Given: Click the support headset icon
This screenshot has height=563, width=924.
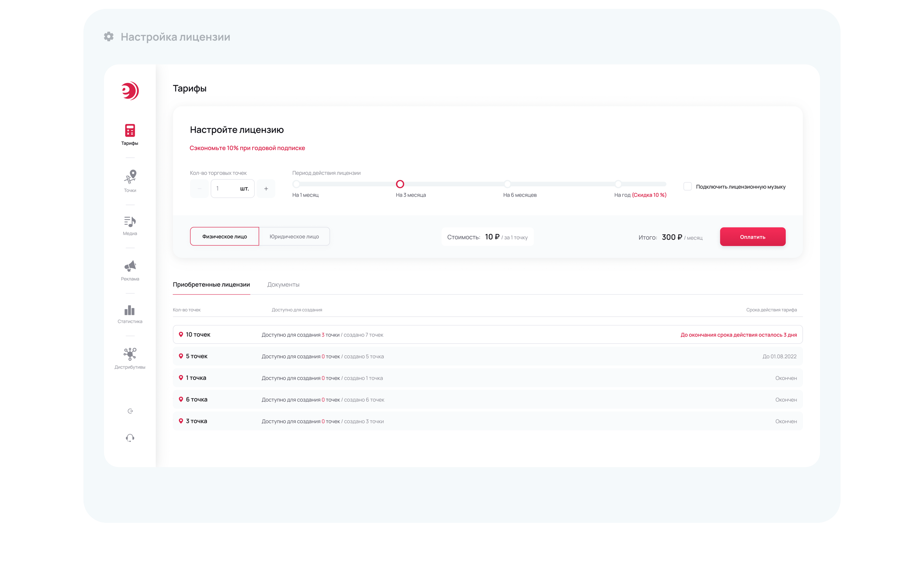Looking at the screenshot, I should (x=130, y=438).
